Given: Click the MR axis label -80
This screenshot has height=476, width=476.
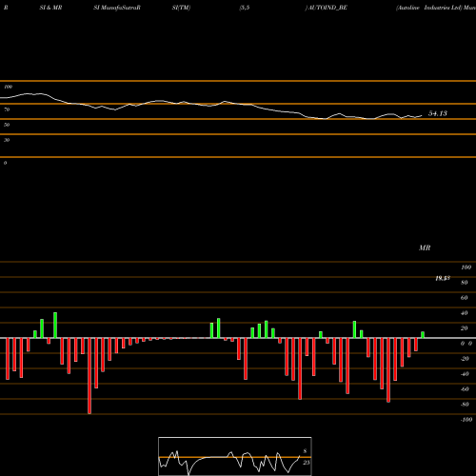Looking at the screenshot, I should [465, 405].
